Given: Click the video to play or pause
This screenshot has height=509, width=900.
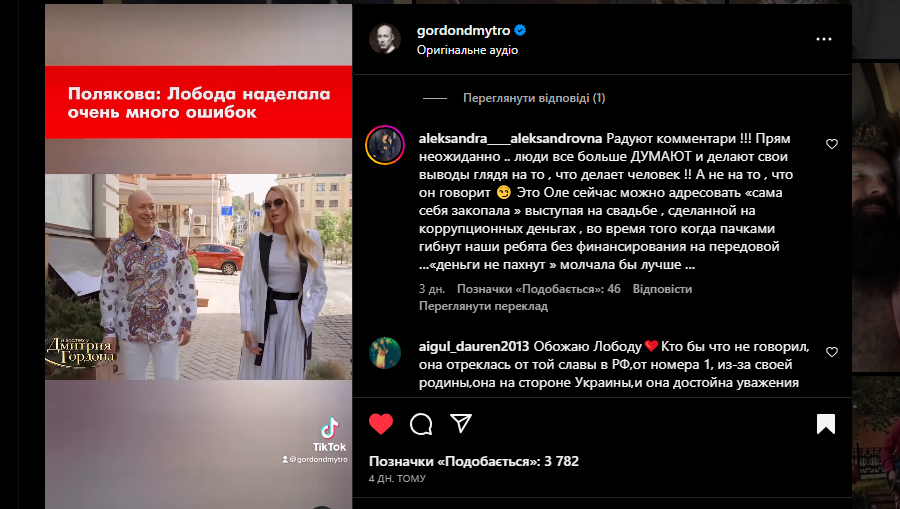Looking at the screenshot, I should (x=199, y=257).
